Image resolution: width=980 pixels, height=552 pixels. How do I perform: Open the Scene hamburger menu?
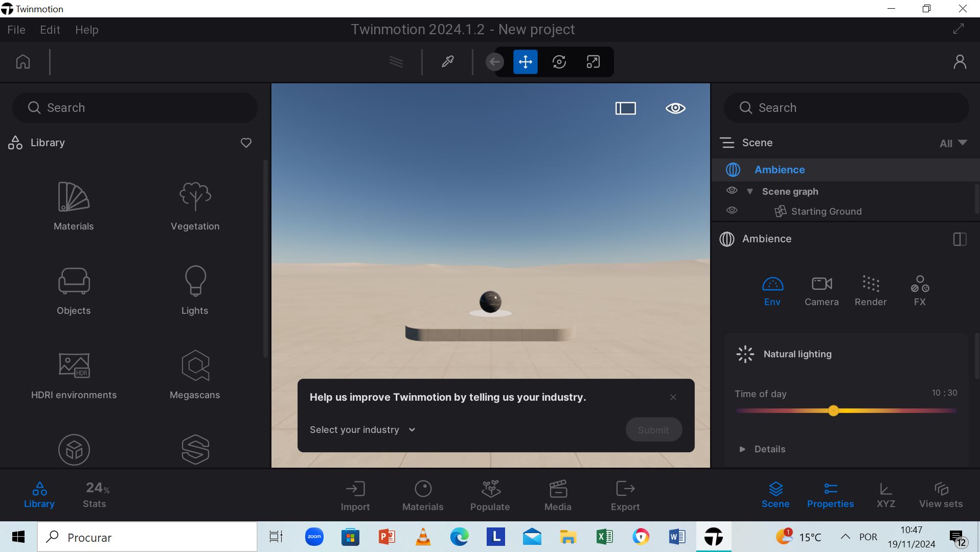pos(727,143)
